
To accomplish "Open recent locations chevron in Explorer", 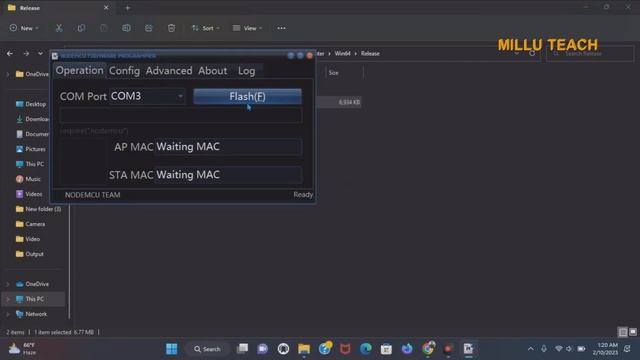I will pos(40,53).
